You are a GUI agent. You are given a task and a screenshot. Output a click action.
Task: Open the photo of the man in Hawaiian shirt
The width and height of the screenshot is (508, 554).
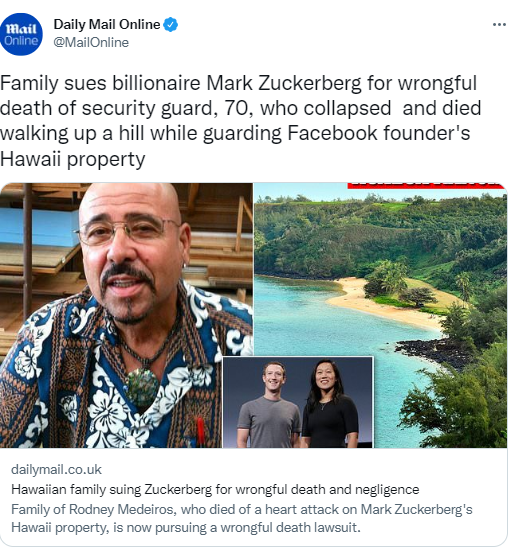(x=126, y=315)
